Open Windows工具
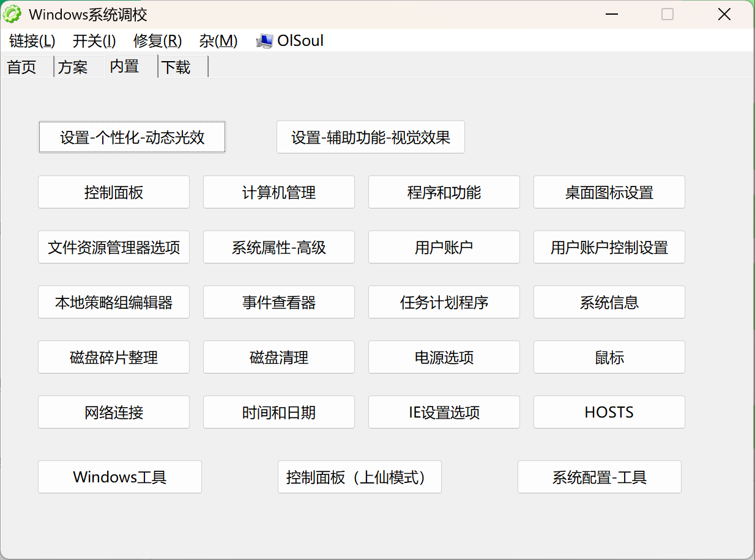Image resolution: width=755 pixels, height=560 pixels. 120,477
